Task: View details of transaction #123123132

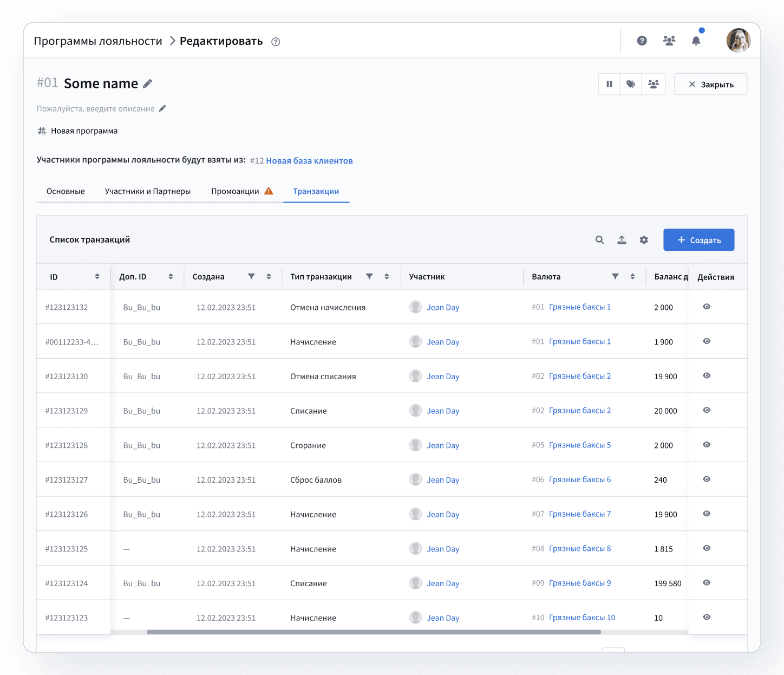Action: pos(706,307)
